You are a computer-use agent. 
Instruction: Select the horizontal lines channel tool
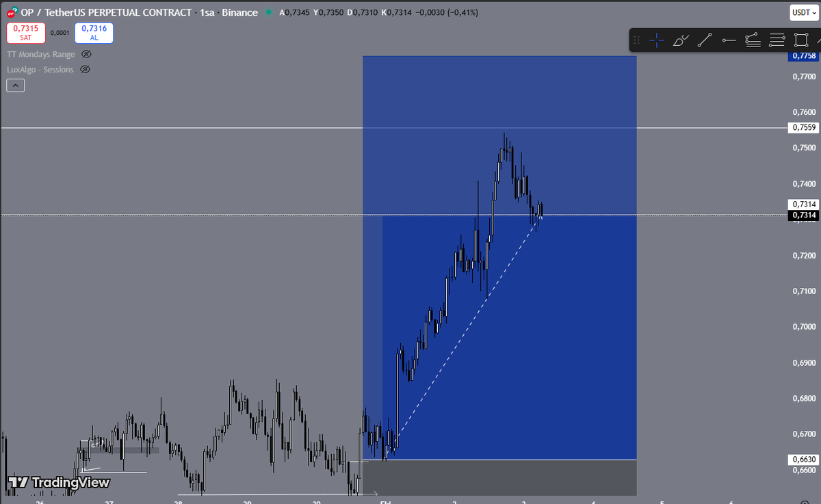(x=777, y=40)
